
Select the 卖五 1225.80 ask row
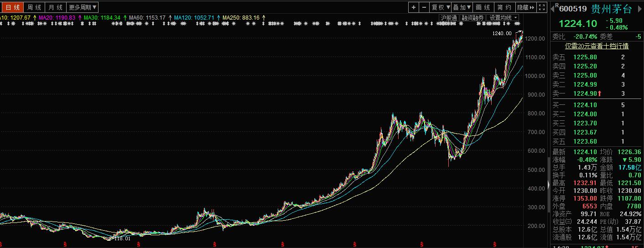(597, 57)
